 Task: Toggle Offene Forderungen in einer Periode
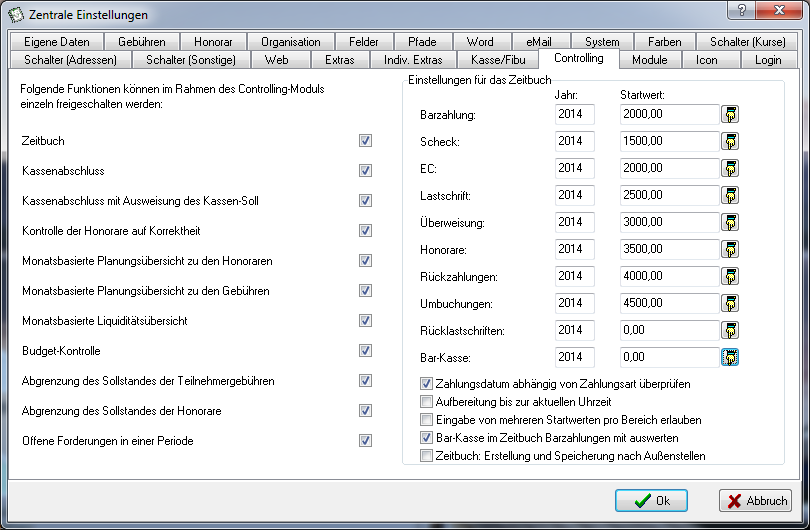[x=365, y=440]
